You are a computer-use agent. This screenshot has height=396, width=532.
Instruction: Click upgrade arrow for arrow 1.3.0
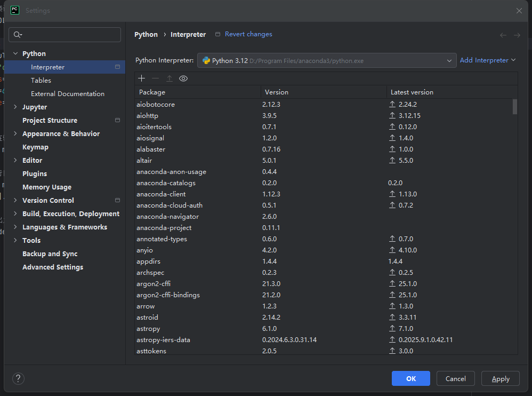point(392,306)
